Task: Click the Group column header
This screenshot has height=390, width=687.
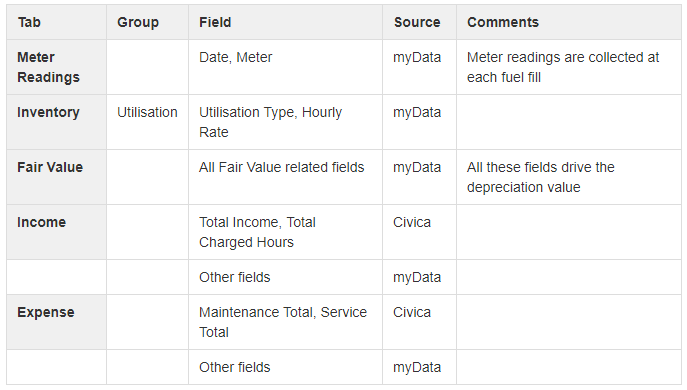Action: [138, 22]
